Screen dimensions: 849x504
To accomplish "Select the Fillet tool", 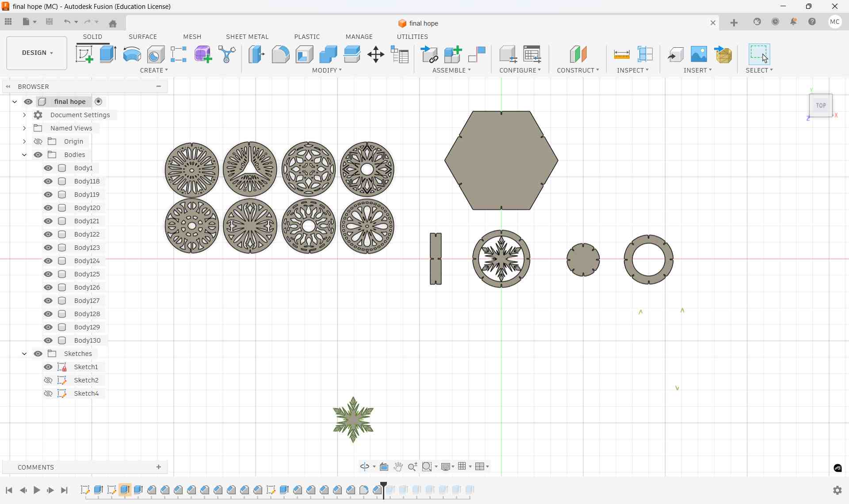I will [x=281, y=54].
